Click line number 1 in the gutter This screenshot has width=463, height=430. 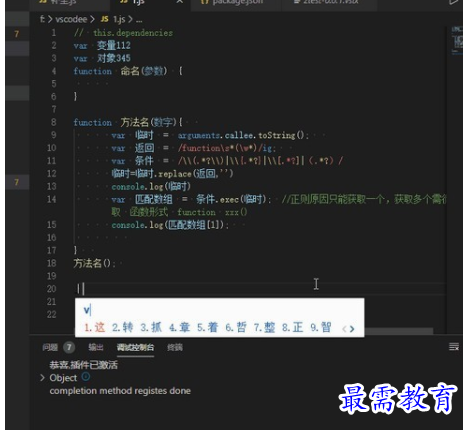click(54, 33)
